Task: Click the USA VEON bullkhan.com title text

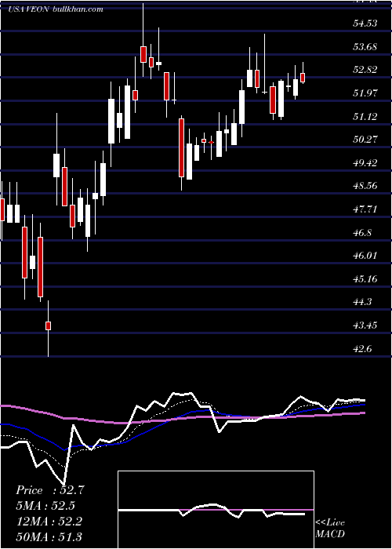Action: pyautogui.click(x=56, y=9)
